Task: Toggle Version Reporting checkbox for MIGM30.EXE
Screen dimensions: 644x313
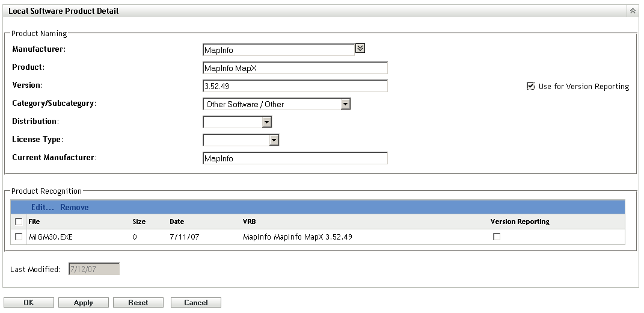Action: [x=497, y=237]
